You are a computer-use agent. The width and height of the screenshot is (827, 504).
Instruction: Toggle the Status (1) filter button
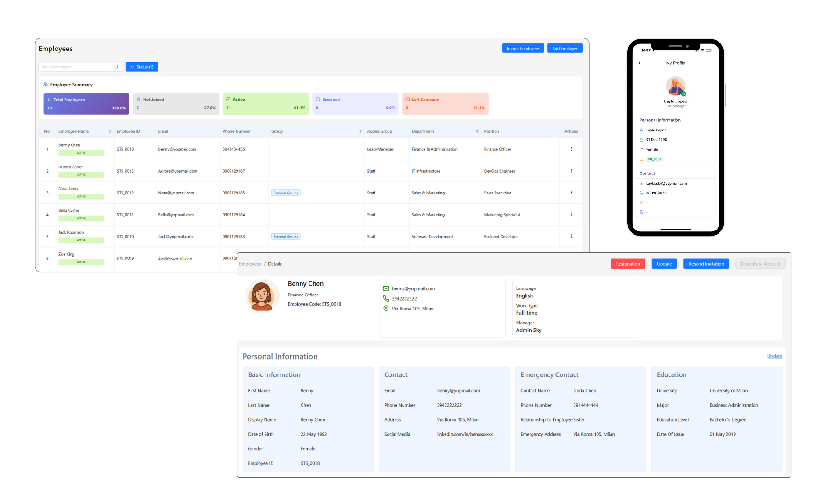pyautogui.click(x=142, y=67)
